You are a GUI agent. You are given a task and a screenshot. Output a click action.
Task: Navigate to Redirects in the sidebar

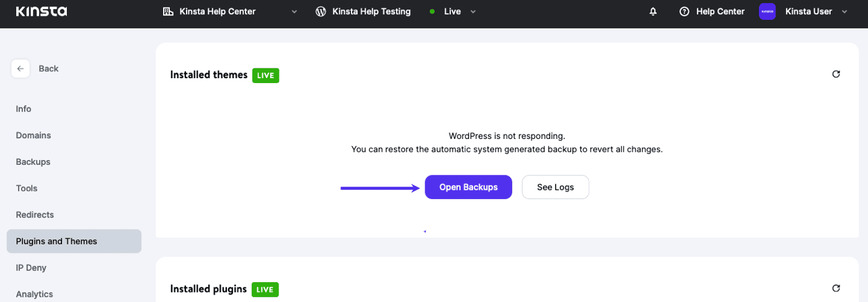pyautogui.click(x=35, y=215)
